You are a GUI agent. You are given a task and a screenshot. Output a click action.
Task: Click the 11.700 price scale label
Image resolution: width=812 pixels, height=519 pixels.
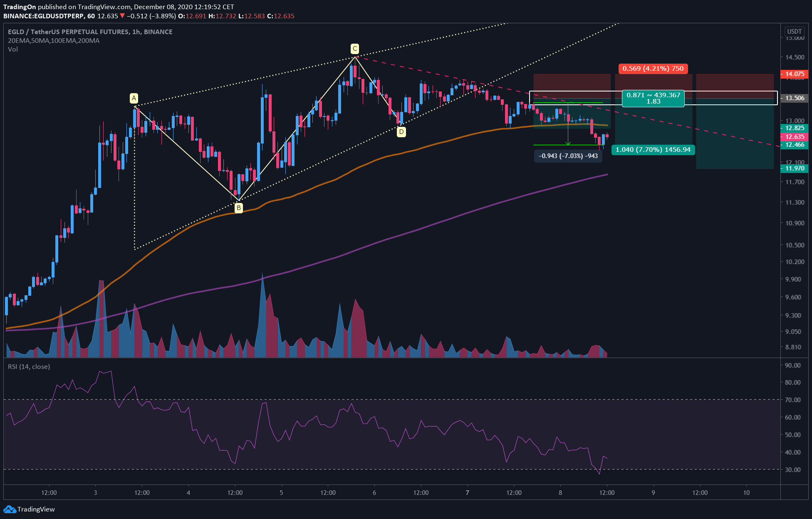[x=795, y=182]
